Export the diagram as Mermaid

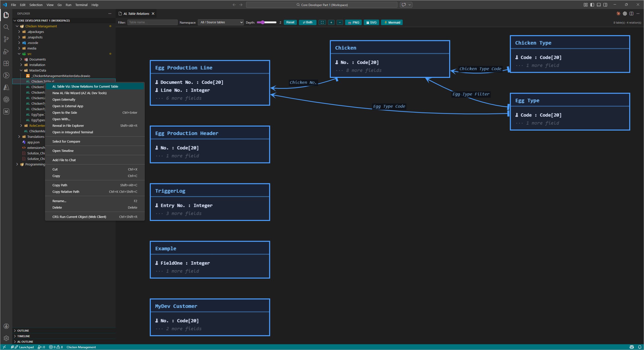[392, 22]
